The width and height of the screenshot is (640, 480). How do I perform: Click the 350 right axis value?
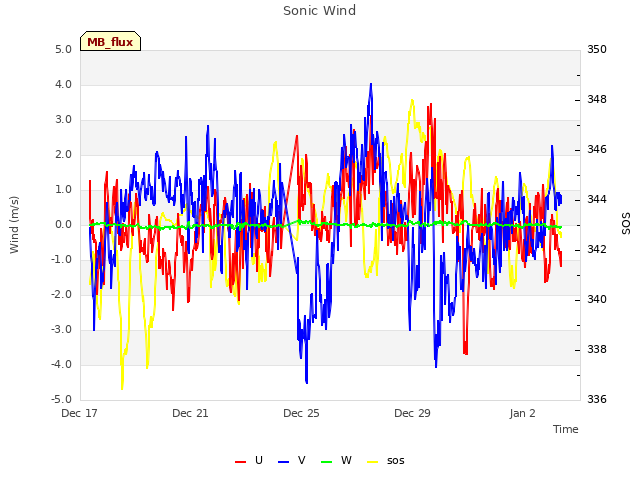597,49
